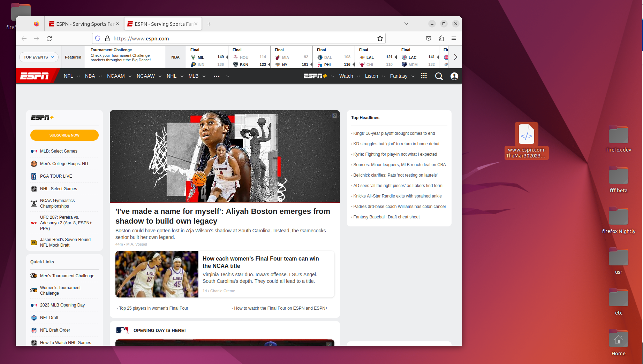Open the user profile icon on ESPN navbar
643x364 pixels.
tap(454, 76)
